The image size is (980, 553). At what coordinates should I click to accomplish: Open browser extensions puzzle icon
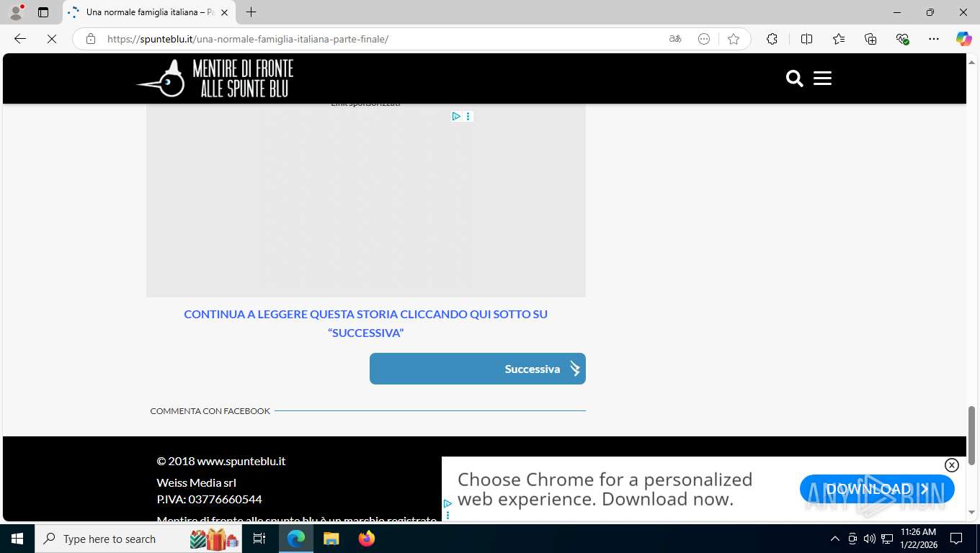click(x=772, y=39)
